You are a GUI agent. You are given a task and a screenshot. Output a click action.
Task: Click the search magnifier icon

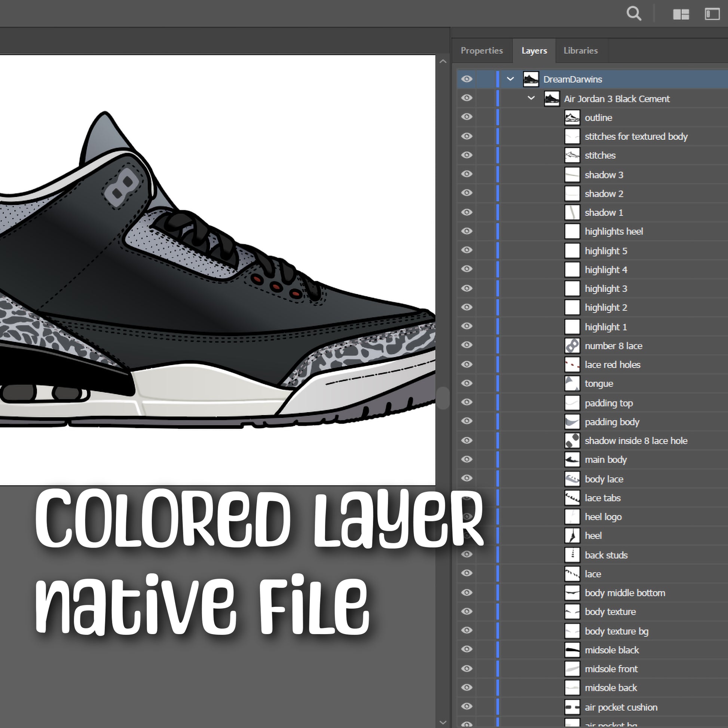coord(634,14)
